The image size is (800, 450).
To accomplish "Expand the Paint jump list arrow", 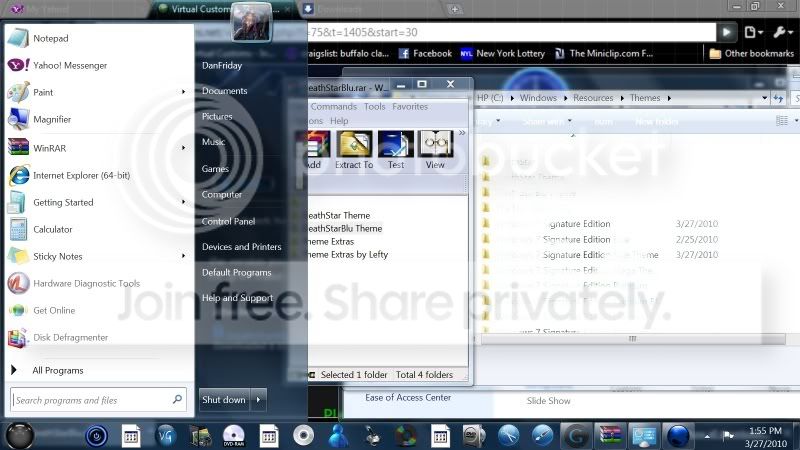I will [183, 92].
